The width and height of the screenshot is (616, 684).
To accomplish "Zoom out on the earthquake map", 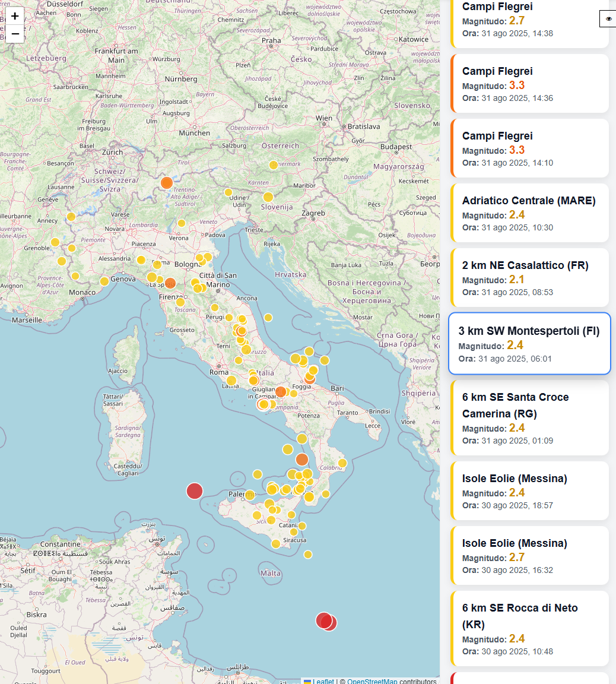I will 15,34.
